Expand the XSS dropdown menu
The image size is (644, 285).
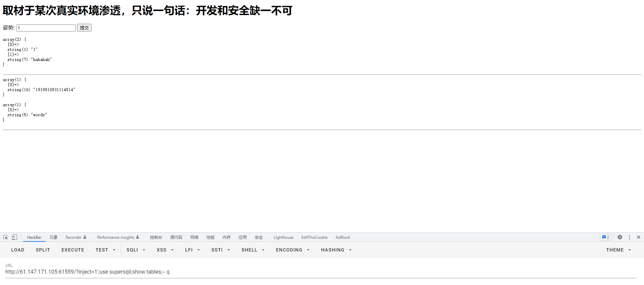coord(165,250)
